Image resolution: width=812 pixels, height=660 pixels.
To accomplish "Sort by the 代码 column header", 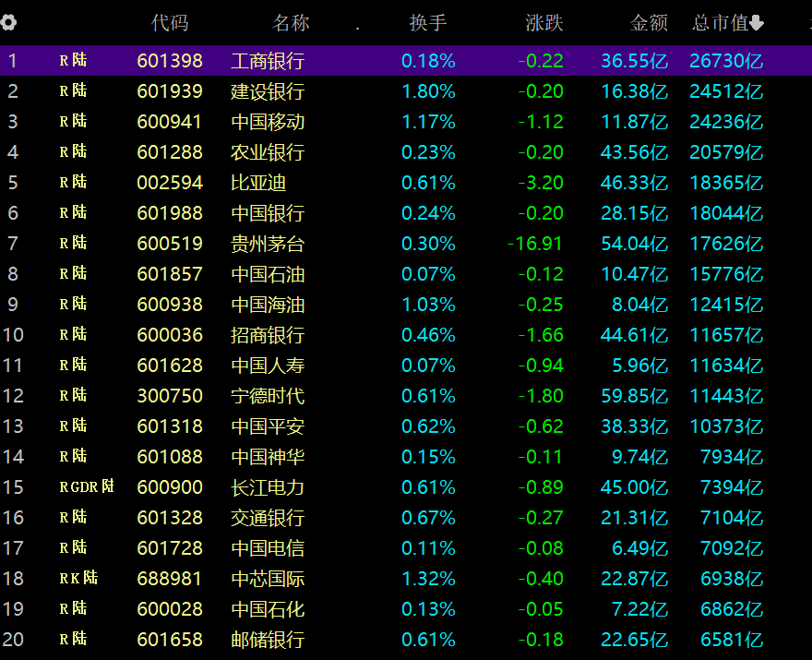I will click(170, 23).
